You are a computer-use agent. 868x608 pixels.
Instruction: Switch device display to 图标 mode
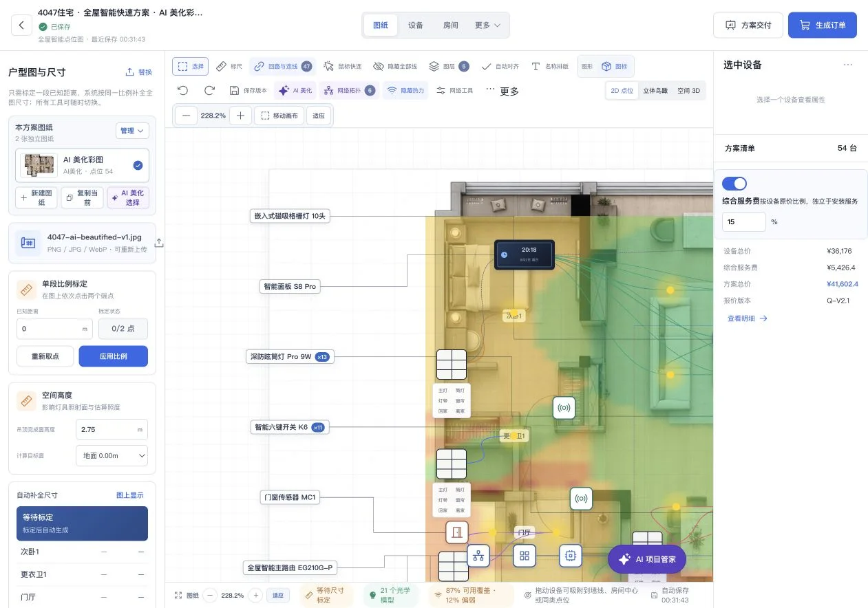click(x=615, y=66)
